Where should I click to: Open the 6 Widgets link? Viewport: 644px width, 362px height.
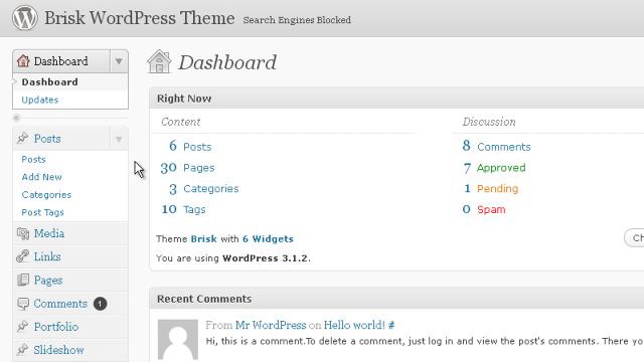pos(268,239)
